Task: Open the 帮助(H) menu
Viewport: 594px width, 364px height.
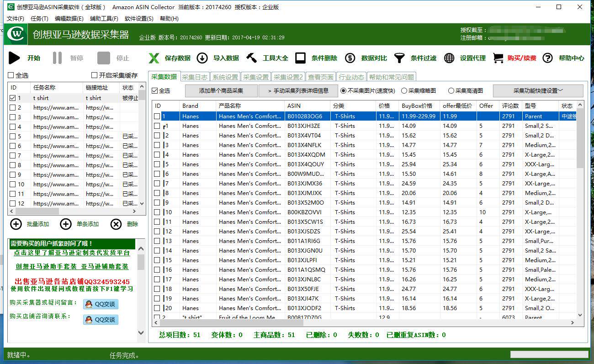Action: 169,19
